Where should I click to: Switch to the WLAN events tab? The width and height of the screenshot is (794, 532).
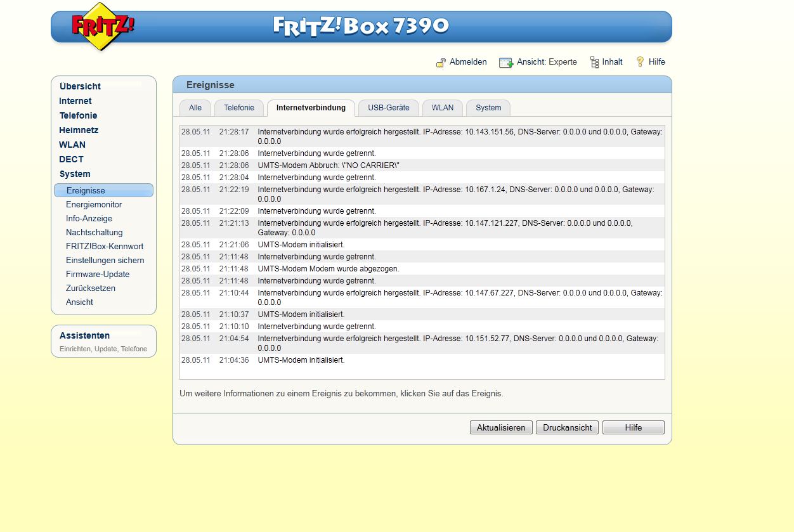[443, 108]
